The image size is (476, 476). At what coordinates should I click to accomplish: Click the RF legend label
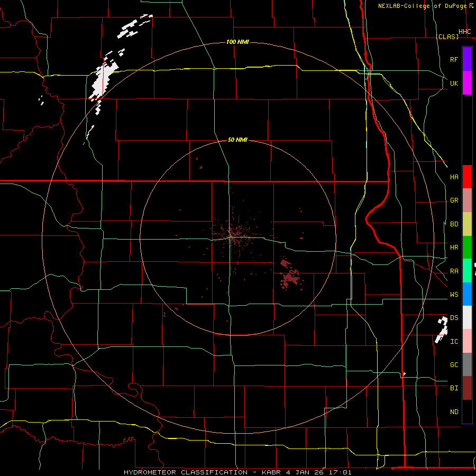click(454, 59)
